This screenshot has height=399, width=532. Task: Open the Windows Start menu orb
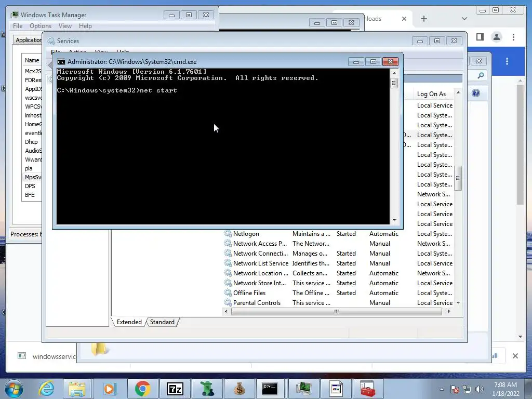tap(14, 389)
